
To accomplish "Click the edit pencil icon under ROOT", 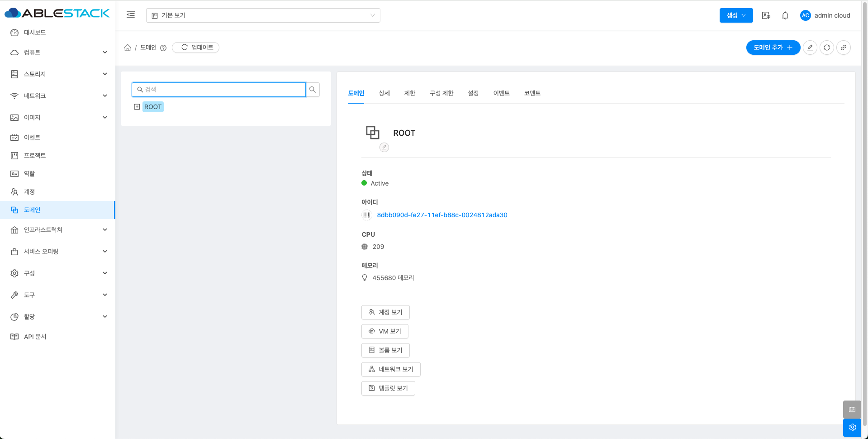I will click(x=384, y=147).
